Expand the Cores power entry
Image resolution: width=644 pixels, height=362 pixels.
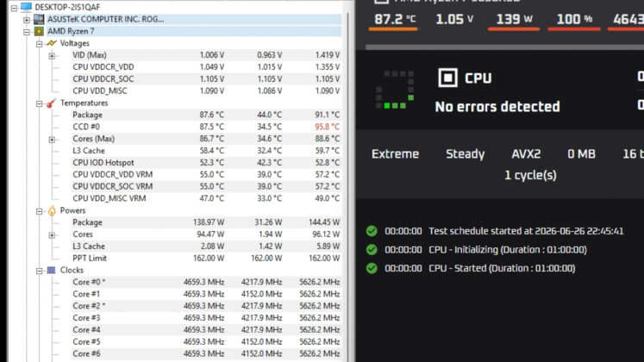52,234
